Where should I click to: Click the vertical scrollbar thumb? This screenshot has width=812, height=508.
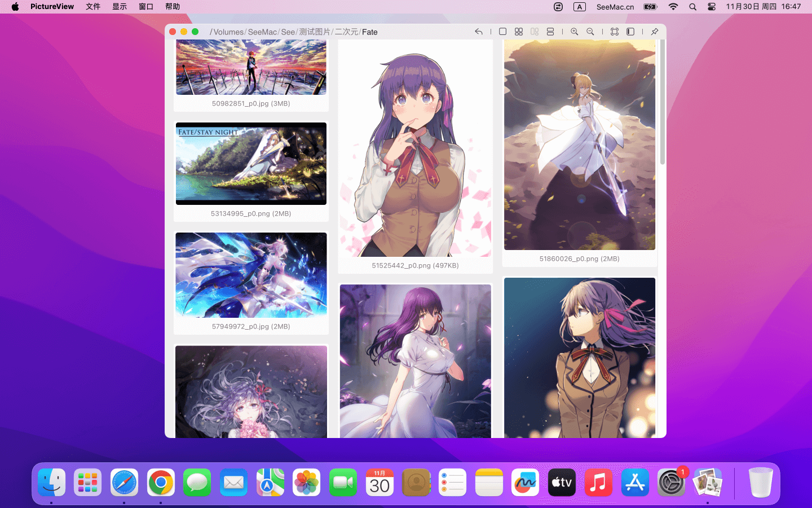click(x=663, y=102)
